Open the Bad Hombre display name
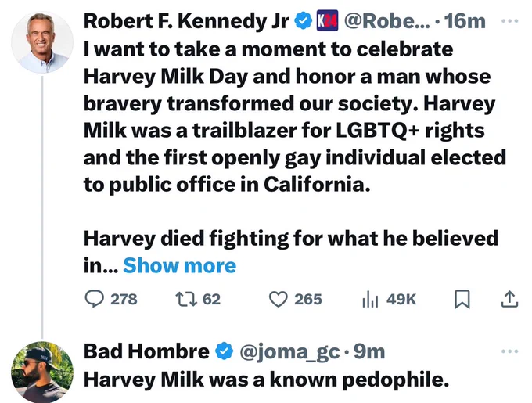The height and width of the screenshot is (403, 532). click(146, 351)
